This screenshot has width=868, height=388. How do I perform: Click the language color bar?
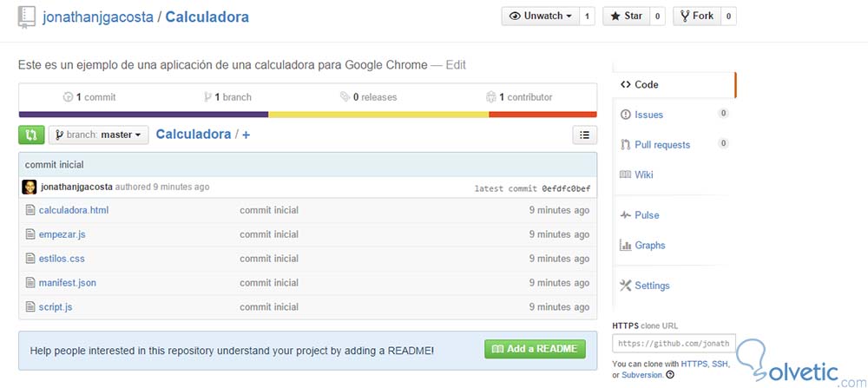[307, 114]
